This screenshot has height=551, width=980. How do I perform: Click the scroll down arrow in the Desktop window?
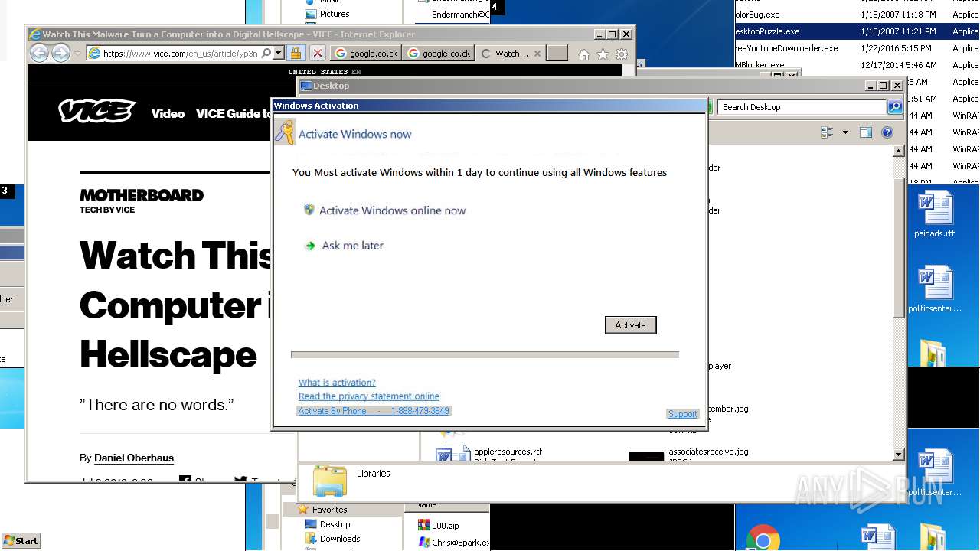(899, 455)
